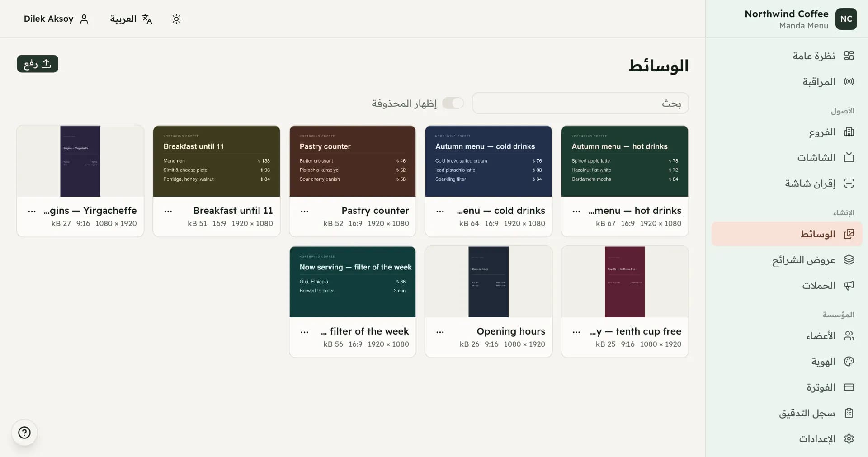This screenshot has width=868, height=457.
Task: Open Pair Screen via the scan icon
Action: [849, 183]
